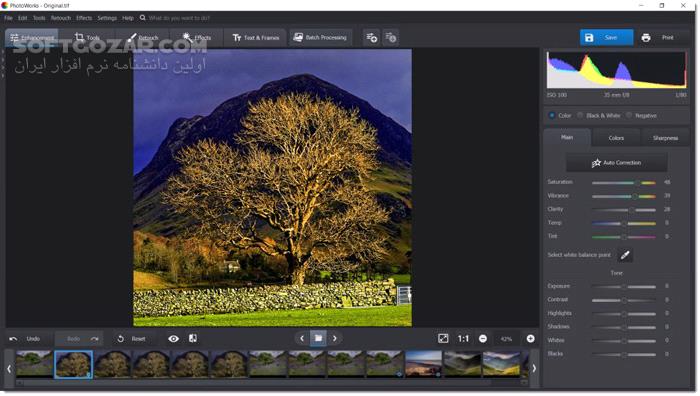Image resolution: width=700 pixels, height=396 pixels.
Task: Apply Auto Correction
Action: (617, 163)
